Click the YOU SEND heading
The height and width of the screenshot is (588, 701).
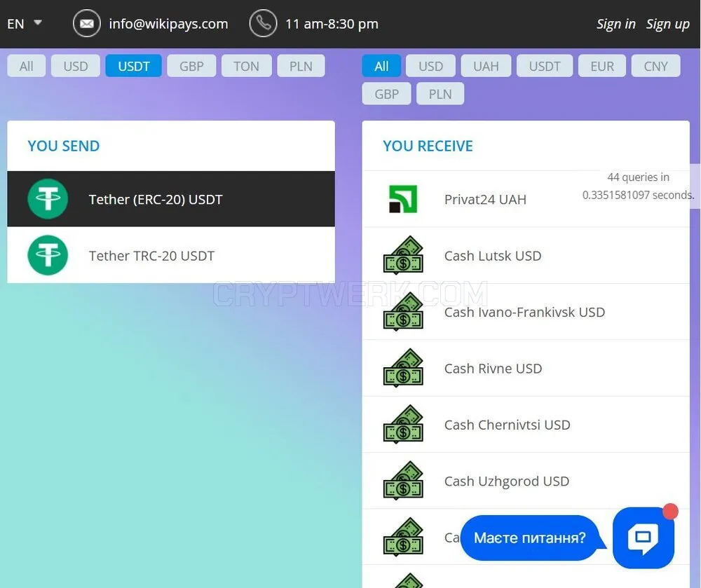coord(64,146)
